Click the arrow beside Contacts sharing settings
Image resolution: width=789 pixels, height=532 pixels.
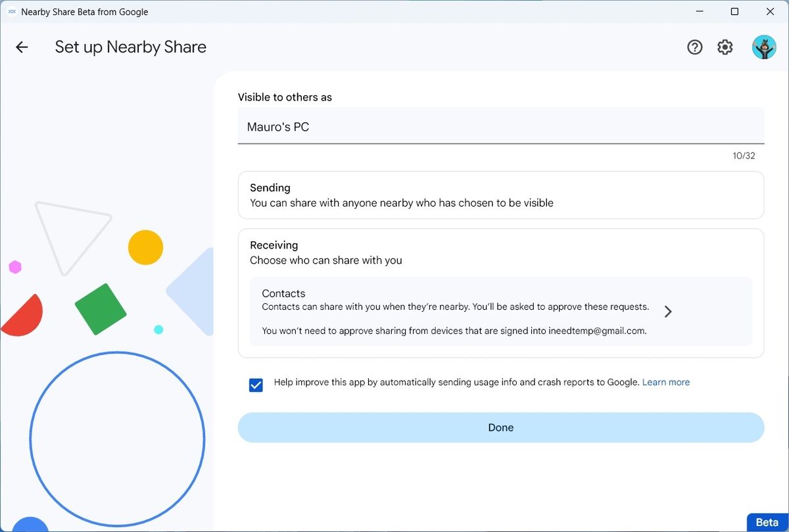pyautogui.click(x=668, y=311)
